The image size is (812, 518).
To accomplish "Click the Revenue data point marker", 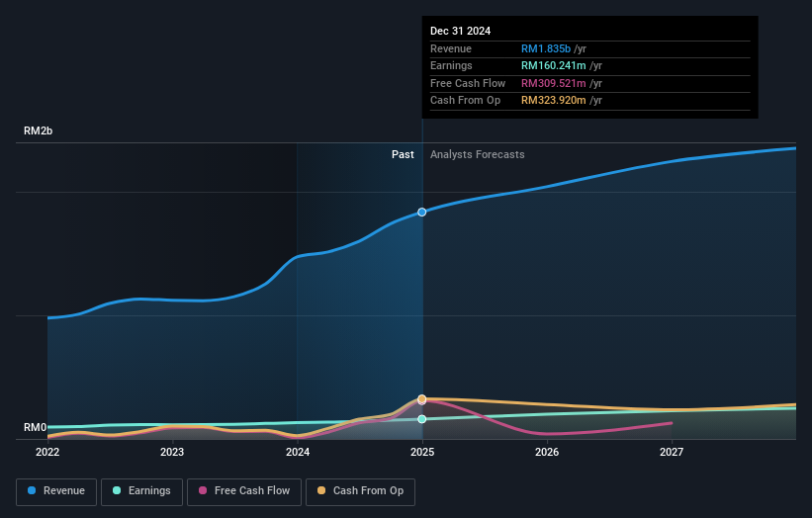I will [x=422, y=213].
